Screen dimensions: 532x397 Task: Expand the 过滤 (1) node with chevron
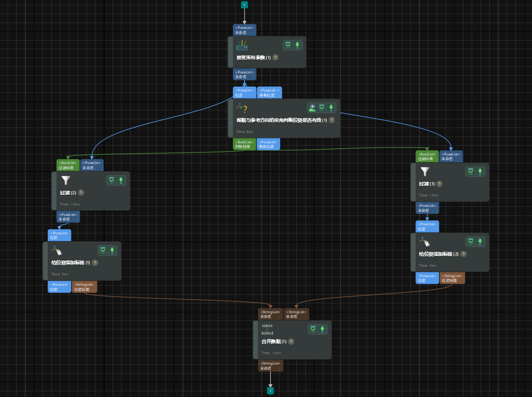pos(471,172)
